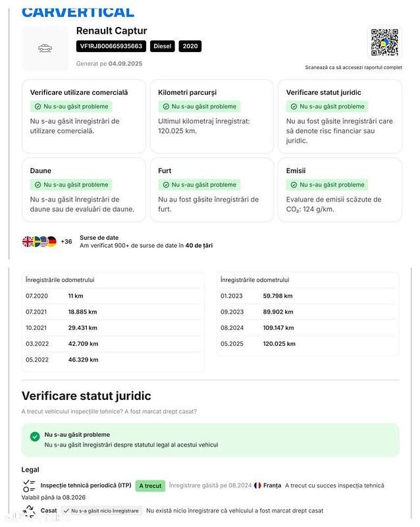Click the check icon in the Daune card
The image size is (420, 527).
38,185
